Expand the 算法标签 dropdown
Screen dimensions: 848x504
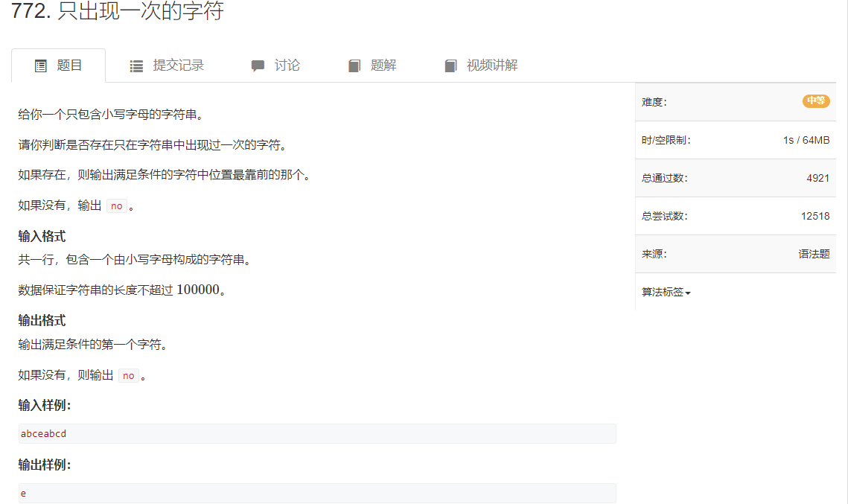click(x=666, y=292)
